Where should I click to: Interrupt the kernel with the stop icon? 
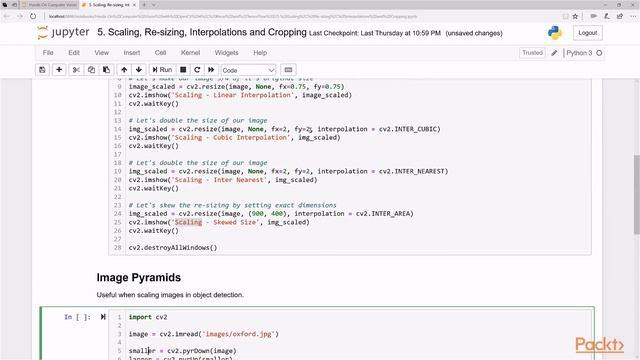point(183,70)
